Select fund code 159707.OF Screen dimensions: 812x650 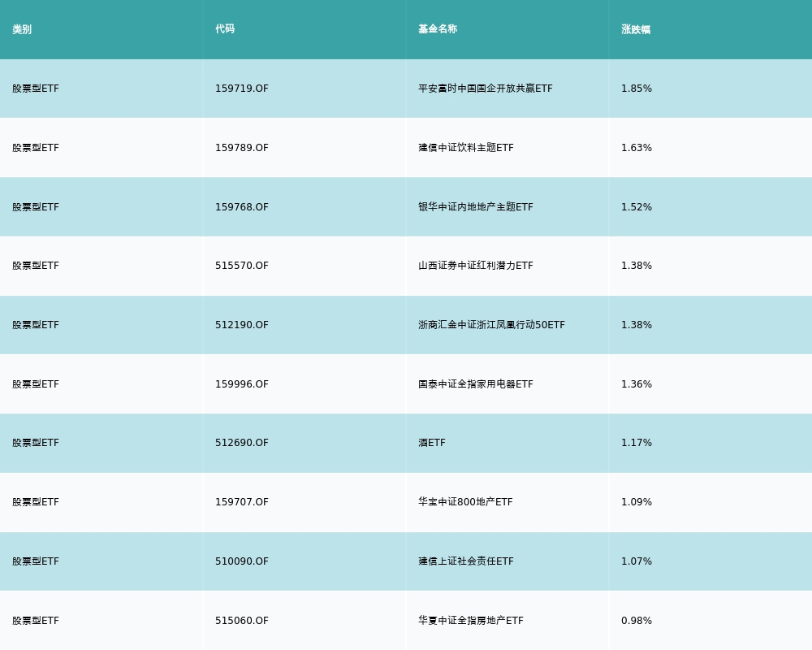242,502
